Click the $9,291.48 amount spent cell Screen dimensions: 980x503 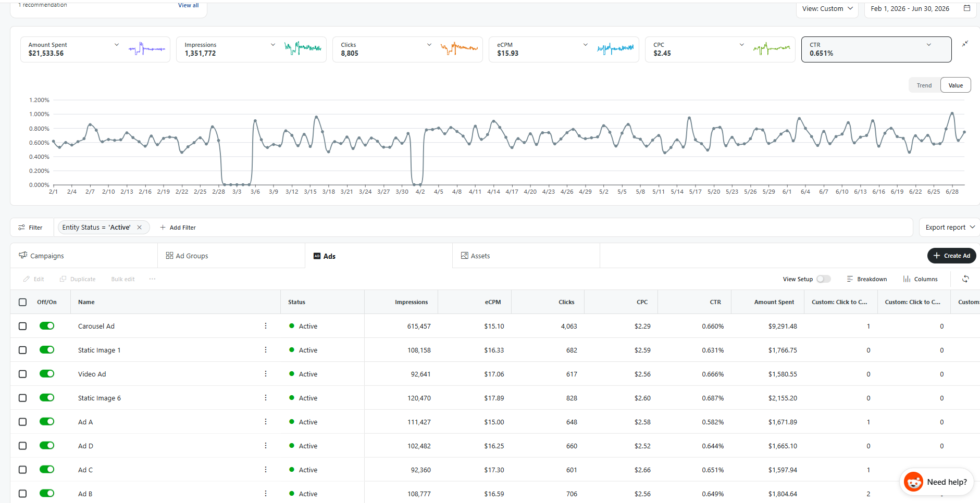[783, 326]
